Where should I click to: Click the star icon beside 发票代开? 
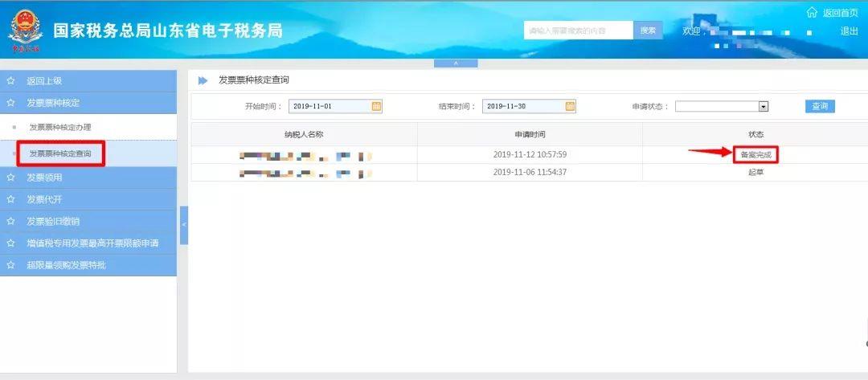(x=10, y=199)
